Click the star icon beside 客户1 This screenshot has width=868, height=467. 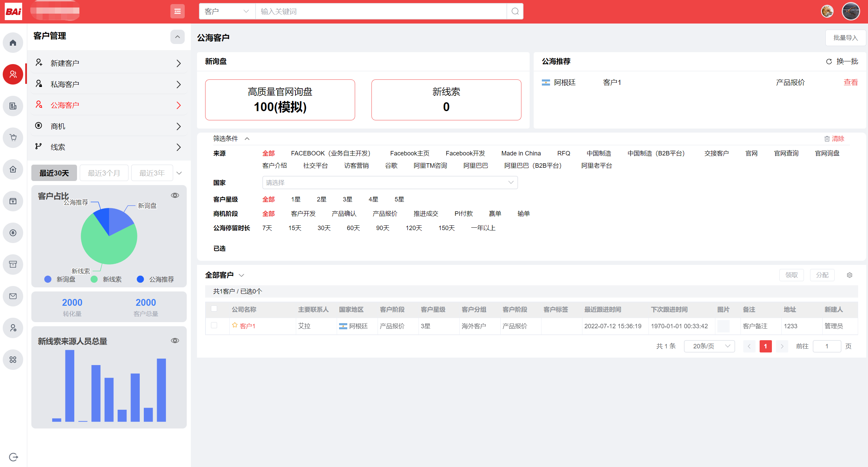(235, 326)
